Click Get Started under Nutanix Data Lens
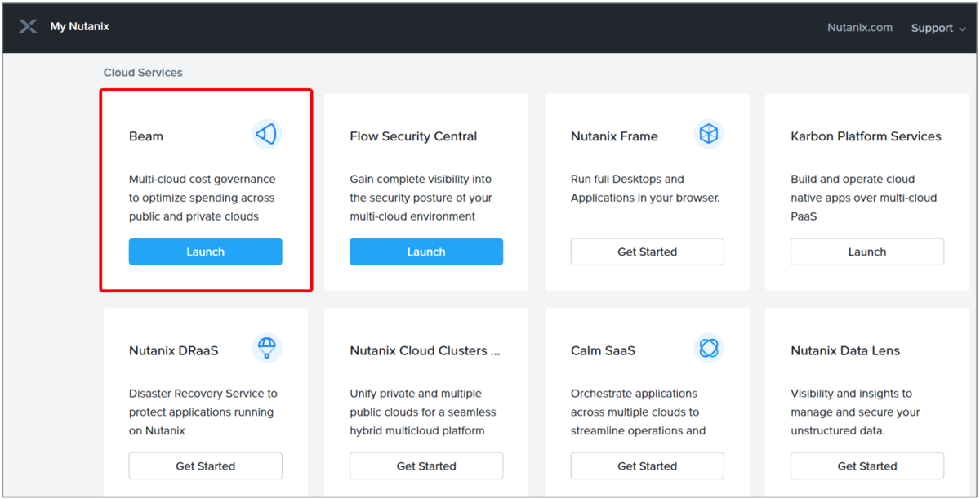The image size is (980, 499). click(867, 466)
